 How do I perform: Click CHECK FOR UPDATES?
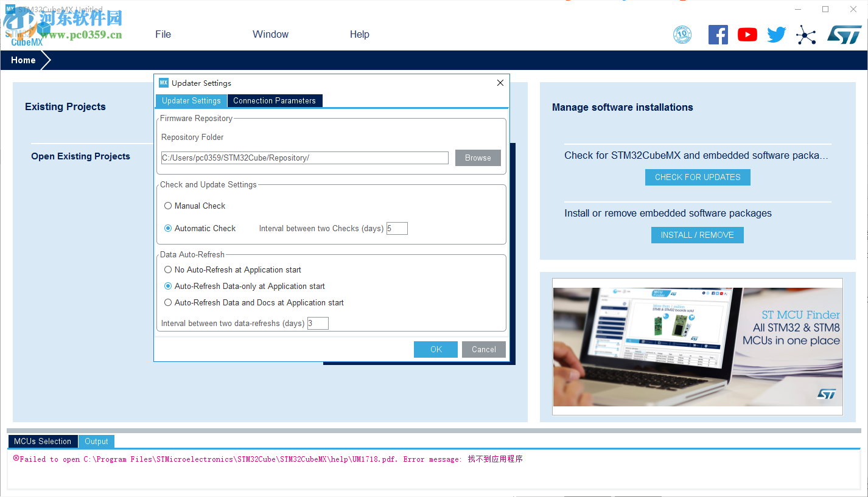click(x=697, y=177)
